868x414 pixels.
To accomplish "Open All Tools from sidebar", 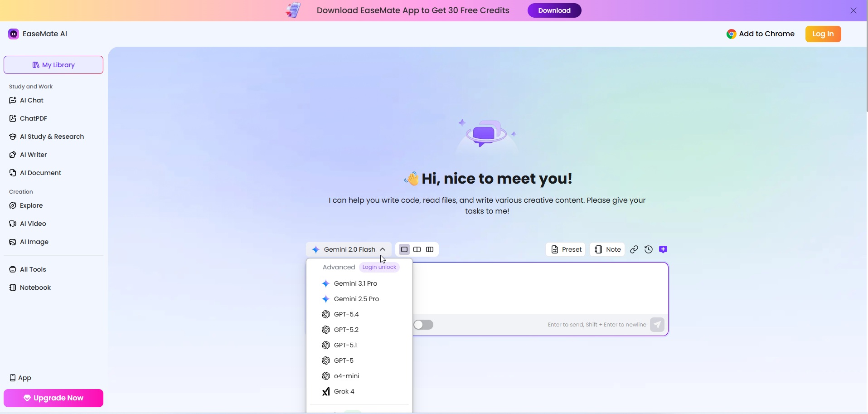I will click(27, 269).
